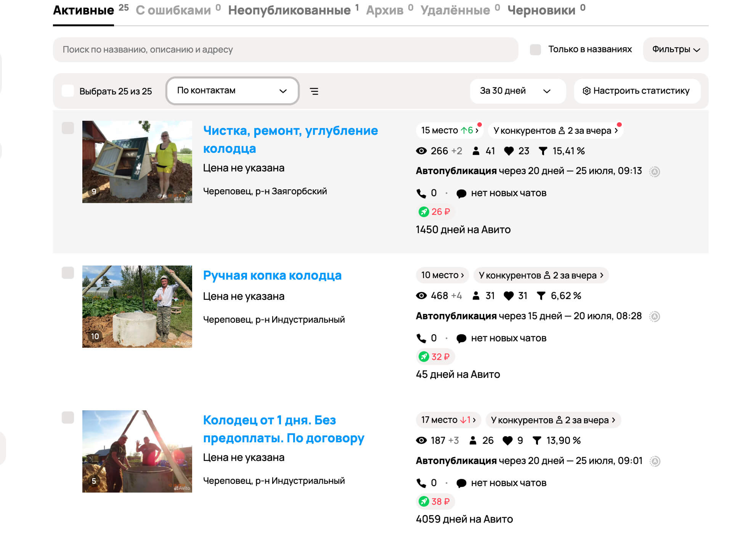The width and height of the screenshot is (756, 544).
Task: Open the С ошибками tab
Action: 173,10
